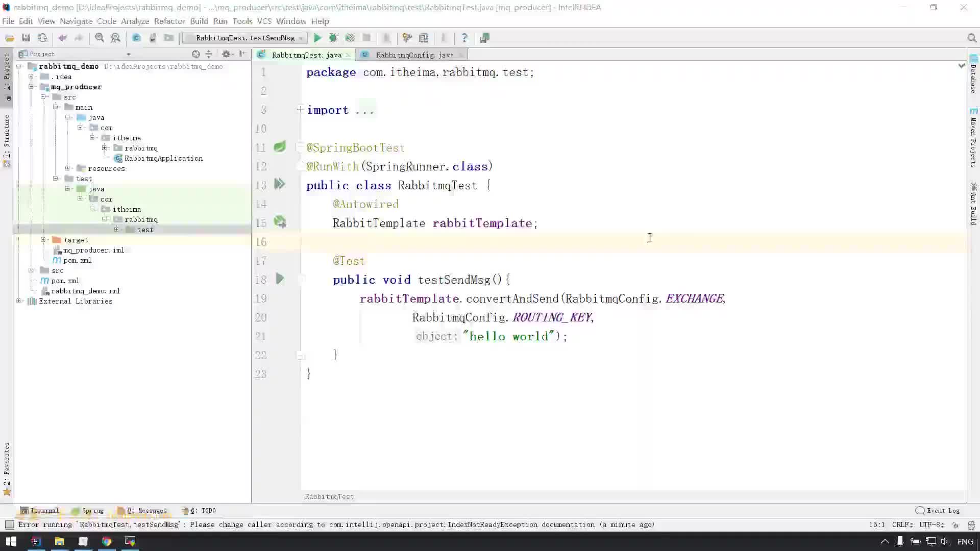Screen dimensions: 980x551
Task: Click the Save All toolbar icon
Action: [26, 38]
